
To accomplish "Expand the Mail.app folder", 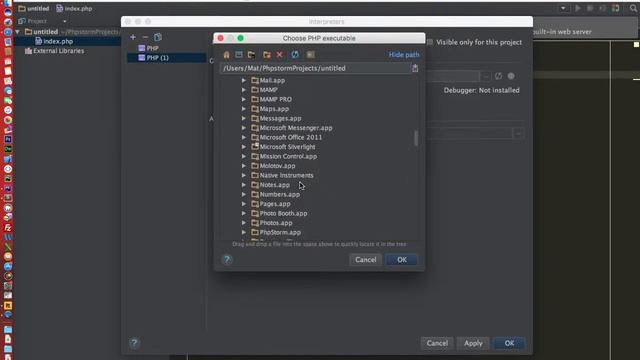I will pyautogui.click(x=244, y=80).
